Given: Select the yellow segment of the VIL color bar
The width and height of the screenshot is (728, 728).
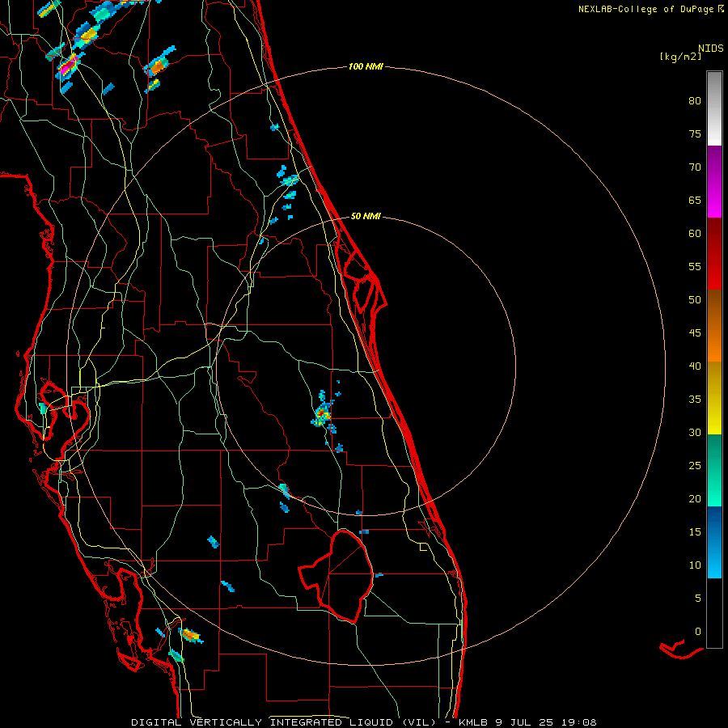Looking at the screenshot, I should click(714, 398).
